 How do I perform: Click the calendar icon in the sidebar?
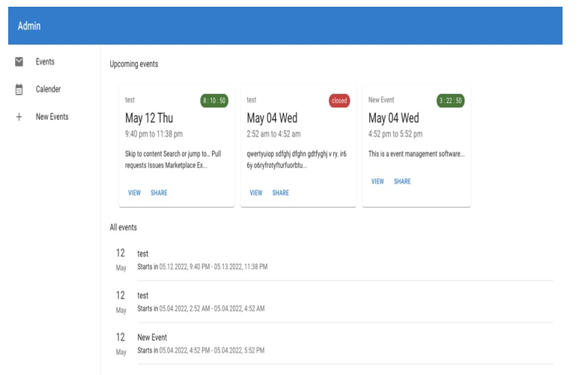coord(19,89)
